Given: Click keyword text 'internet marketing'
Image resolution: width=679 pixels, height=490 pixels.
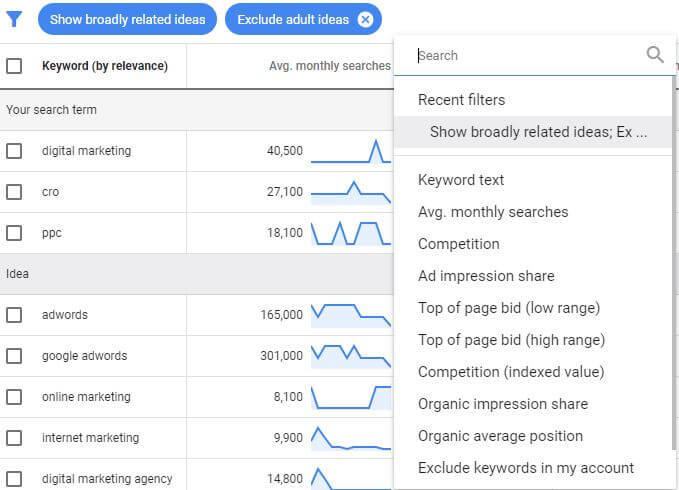Looking at the screenshot, I should (91, 438).
